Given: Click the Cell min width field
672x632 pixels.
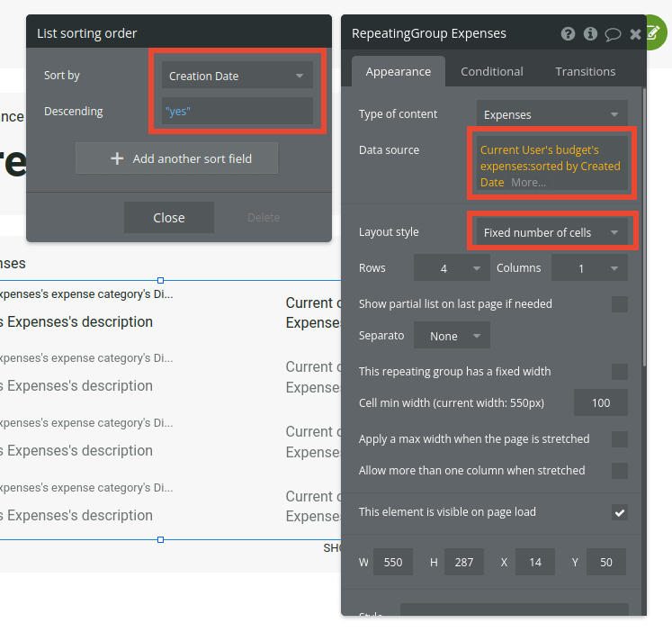Looking at the screenshot, I should point(600,403).
